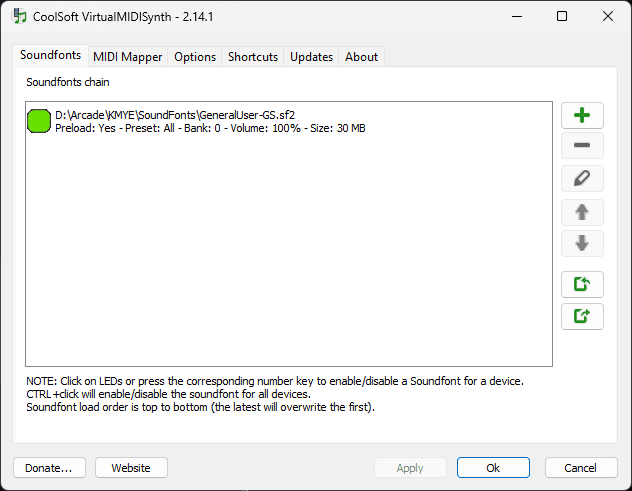Export soundfont list using the lower green document-arrow icon

click(582, 316)
